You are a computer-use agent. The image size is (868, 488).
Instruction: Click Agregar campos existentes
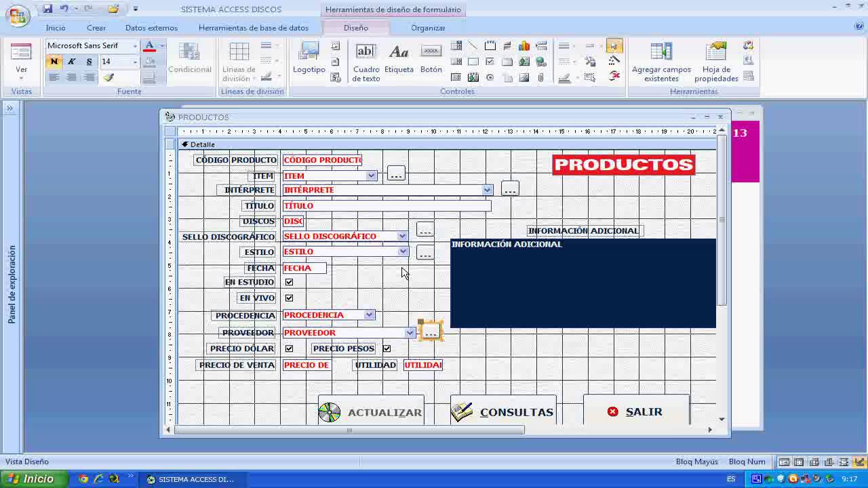pyautogui.click(x=661, y=62)
